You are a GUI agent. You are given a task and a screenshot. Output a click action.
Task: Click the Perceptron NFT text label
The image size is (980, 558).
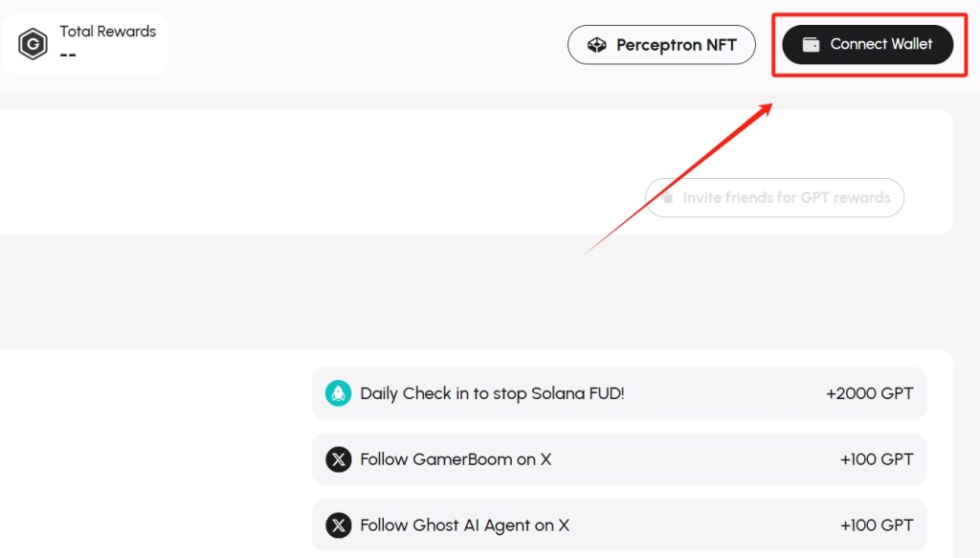pyautogui.click(x=677, y=45)
